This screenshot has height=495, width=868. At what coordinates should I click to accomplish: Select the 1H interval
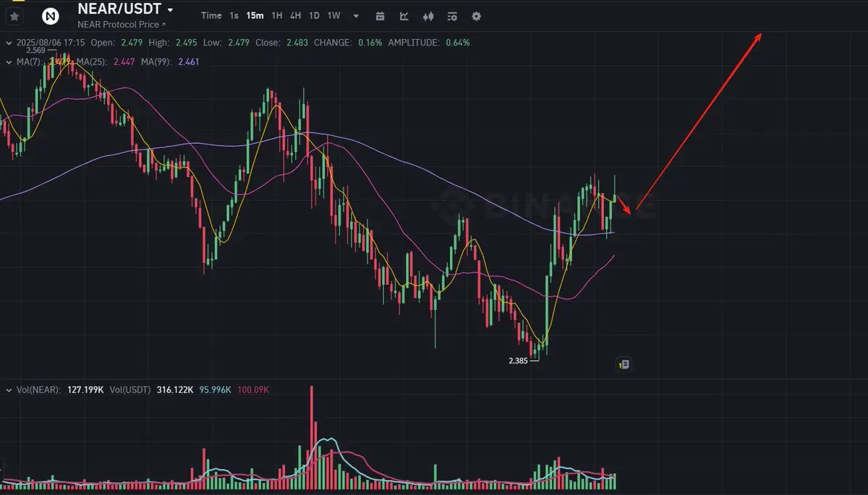[277, 16]
